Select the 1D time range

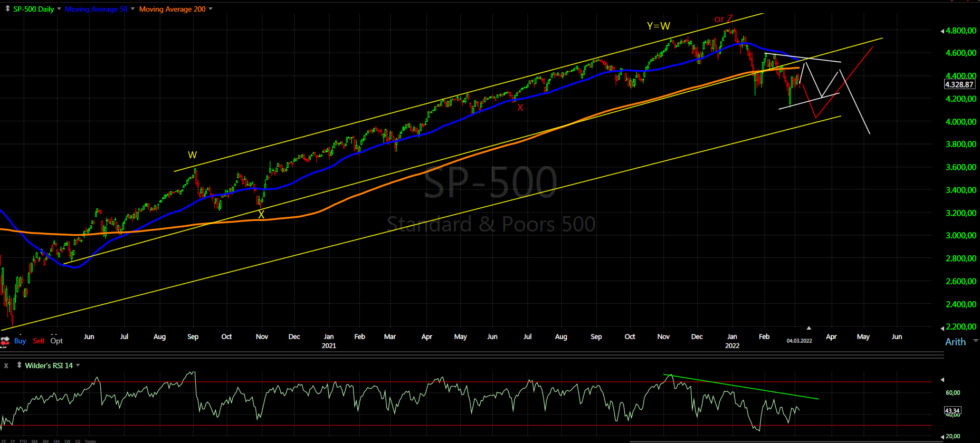coord(78,441)
